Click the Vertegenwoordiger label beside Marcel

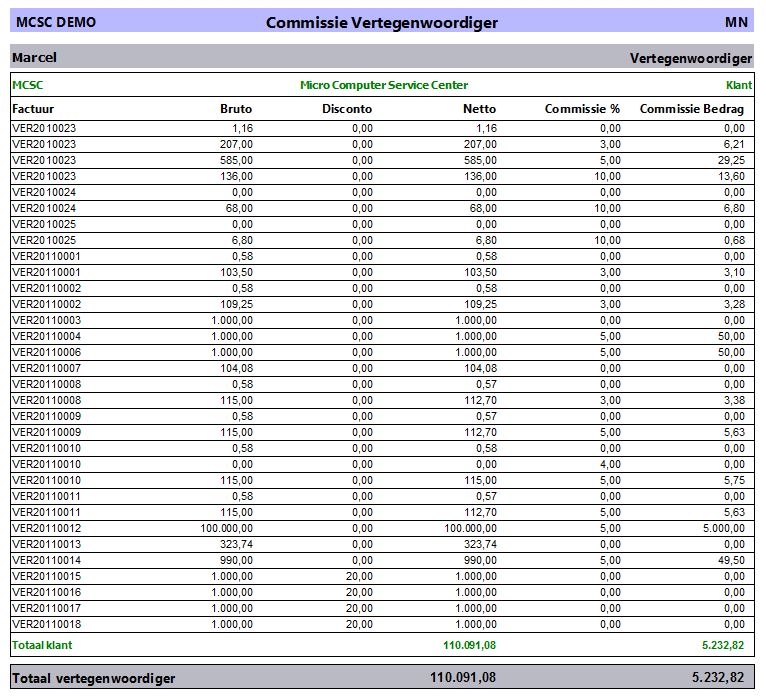click(x=691, y=58)
